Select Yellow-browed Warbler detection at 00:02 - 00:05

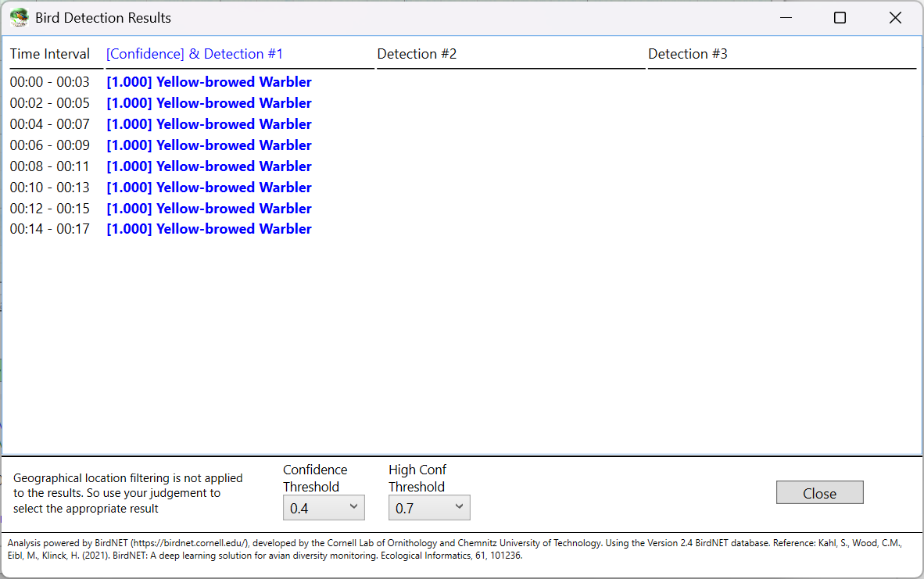point(209,103)
